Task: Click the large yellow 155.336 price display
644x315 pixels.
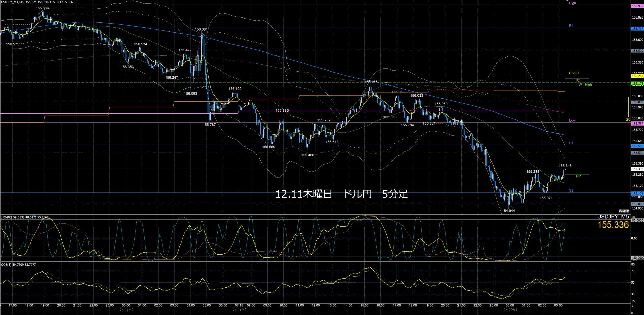Action: (613, 225)
